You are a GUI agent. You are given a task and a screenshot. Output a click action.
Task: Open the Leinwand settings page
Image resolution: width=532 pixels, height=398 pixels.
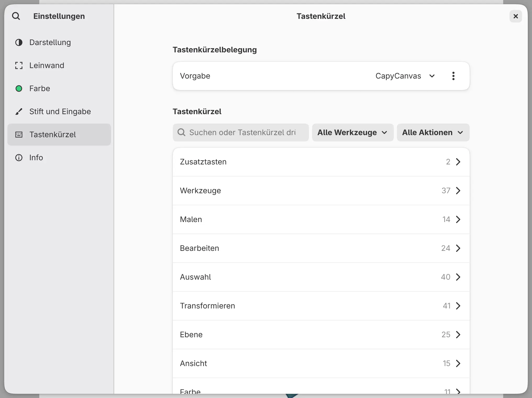[x=59, y=65]
